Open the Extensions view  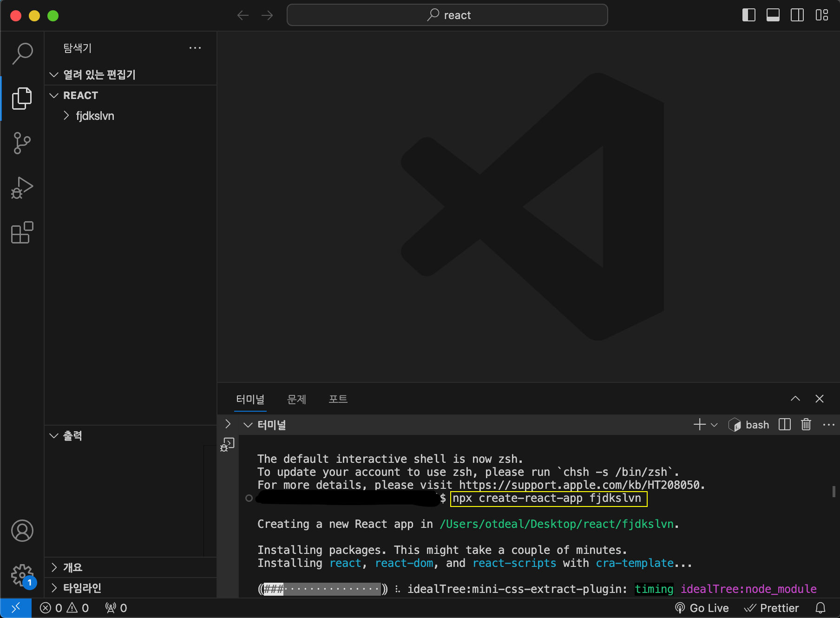(x=22, y=232)
